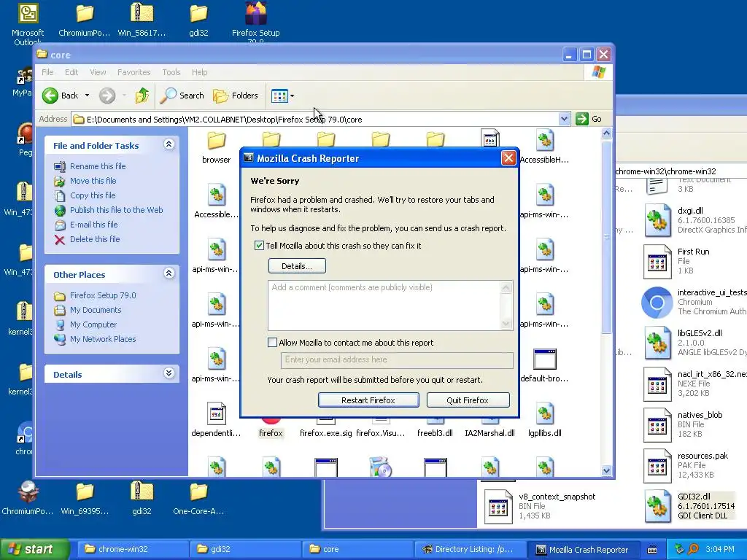Image resolution: width=747 pixels, height=560 pixels.
Task: Open the Help menu
Action: pos(200,72)
